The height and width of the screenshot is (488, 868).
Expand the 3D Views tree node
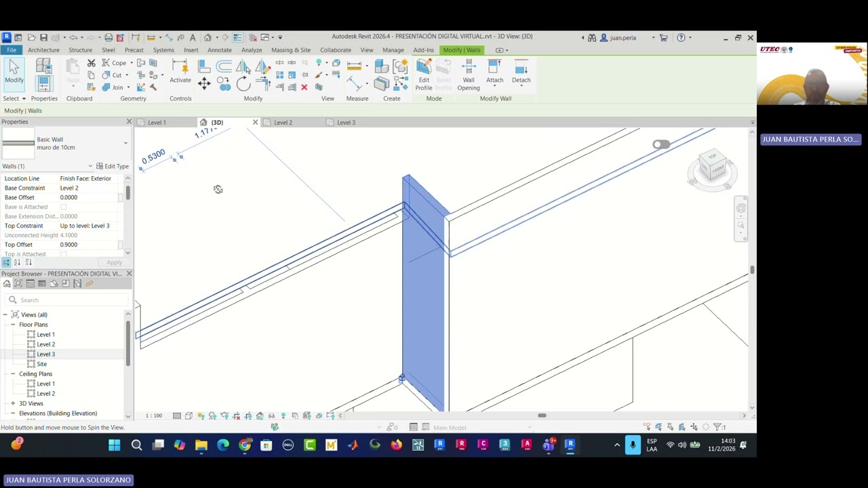point(12,403)
